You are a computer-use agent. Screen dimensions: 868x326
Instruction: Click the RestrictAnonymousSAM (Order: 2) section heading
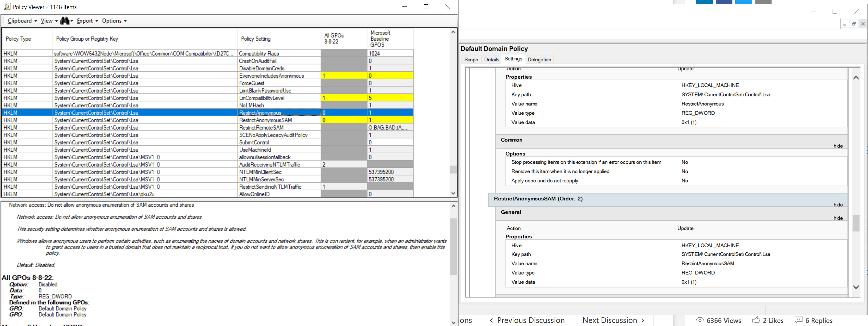pyautogui.click(x=538, y=199)
